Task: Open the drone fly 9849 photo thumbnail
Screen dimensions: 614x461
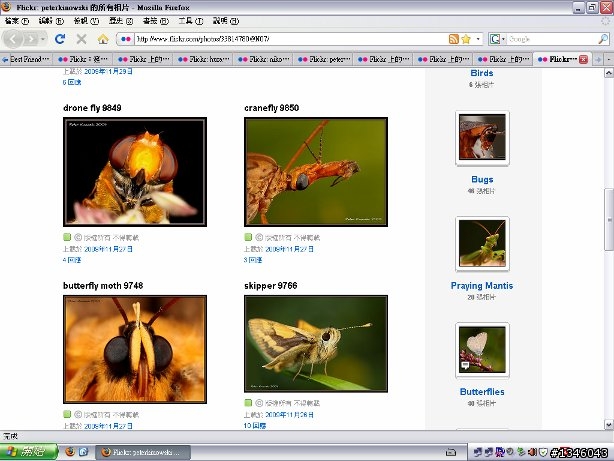Action: pos(135,172)
